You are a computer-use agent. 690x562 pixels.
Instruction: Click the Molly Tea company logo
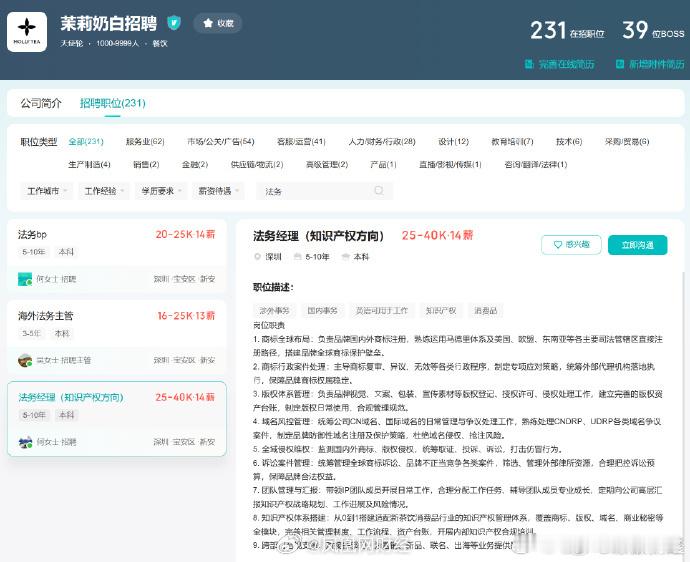coord(27,32)
